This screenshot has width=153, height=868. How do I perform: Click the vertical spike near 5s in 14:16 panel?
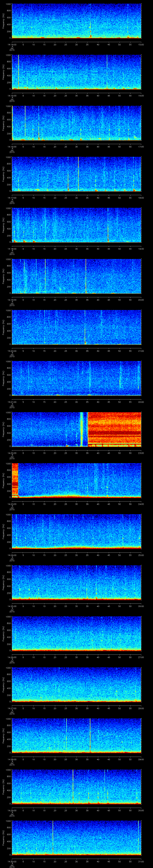[x=25, y=121]
